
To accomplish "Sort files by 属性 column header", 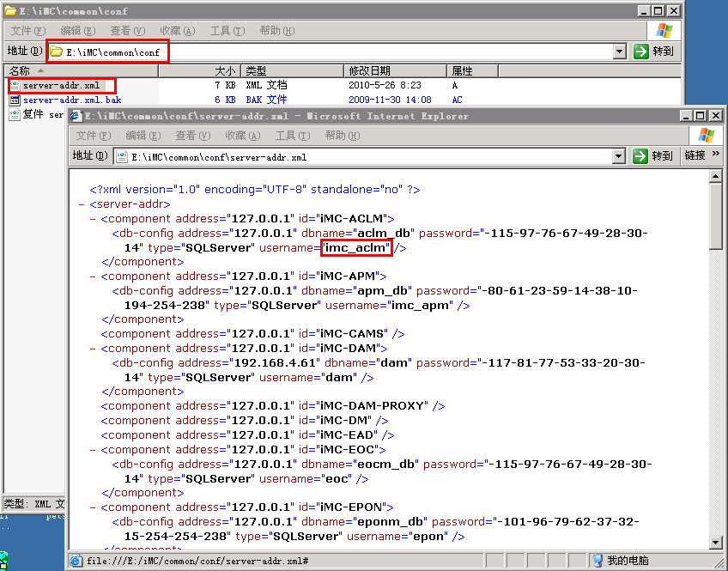I will (473, 71).
